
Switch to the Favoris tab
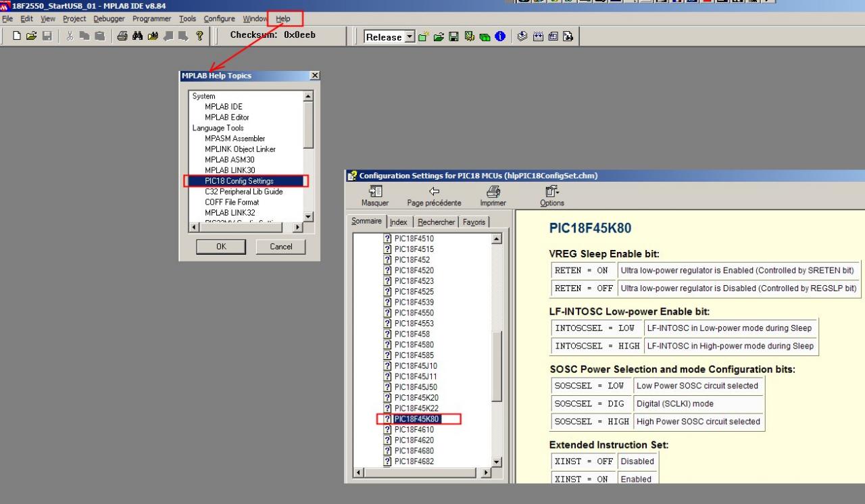point(474,222)
